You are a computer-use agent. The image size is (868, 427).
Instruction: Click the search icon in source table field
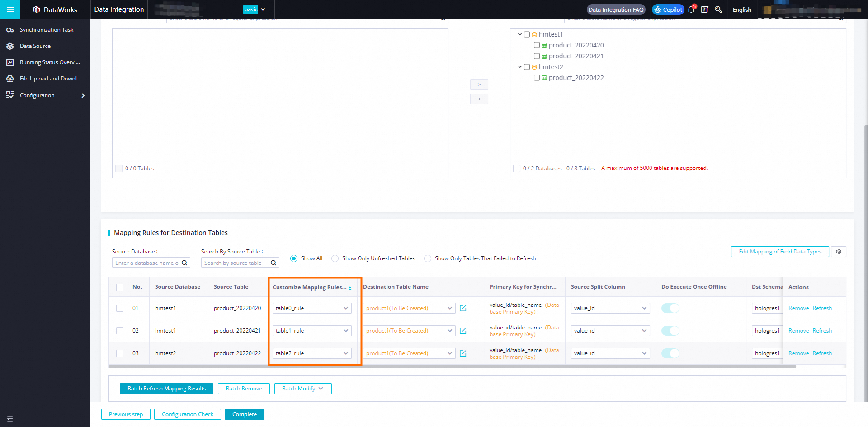point(274,263)
